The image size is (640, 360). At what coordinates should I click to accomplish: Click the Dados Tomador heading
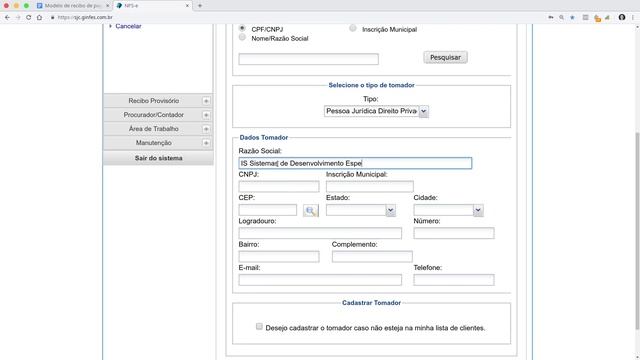(264, 138)
